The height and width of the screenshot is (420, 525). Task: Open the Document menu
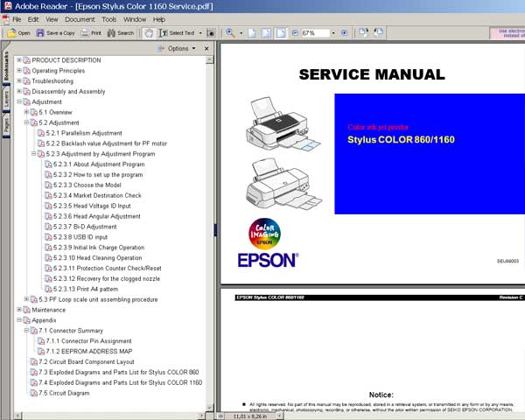(x=80, y=19)
